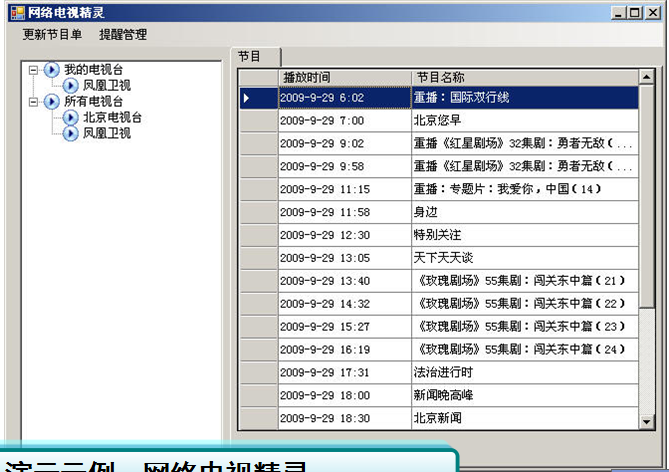
Task: Select the time cell 2009-9-29 11:58
Action: pyautogui.click(x=345, y=213)
